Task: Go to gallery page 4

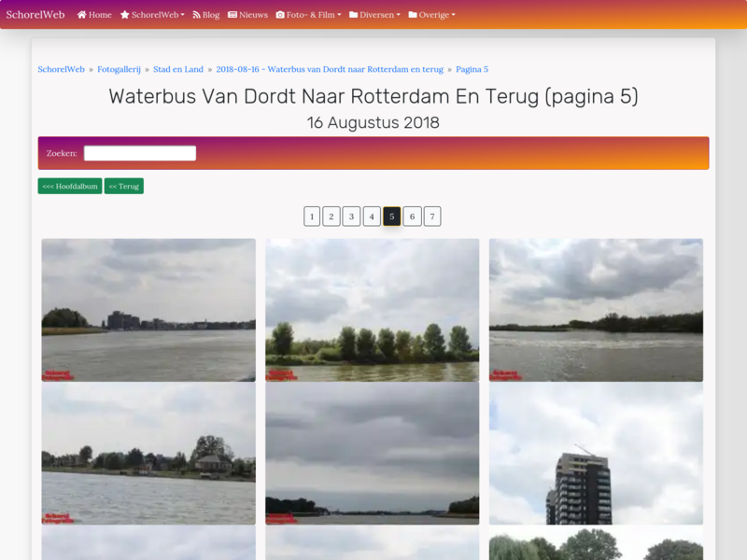Action: click(372, 217)
